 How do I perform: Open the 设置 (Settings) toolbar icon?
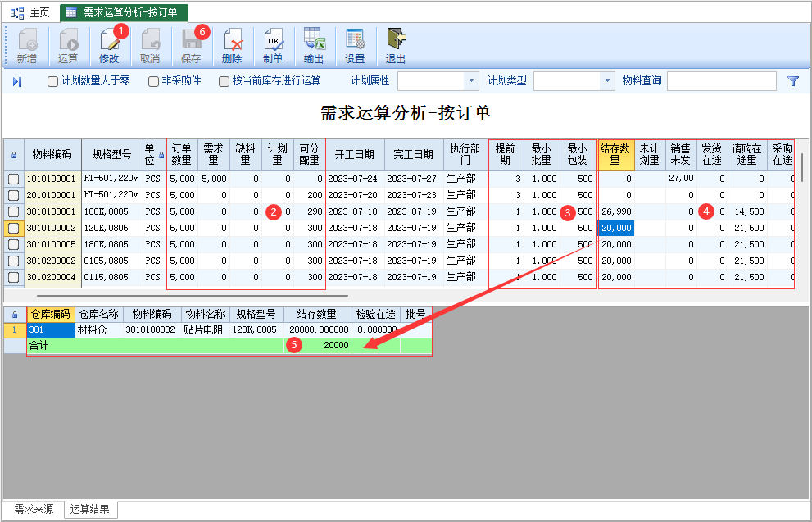(356, 46)
